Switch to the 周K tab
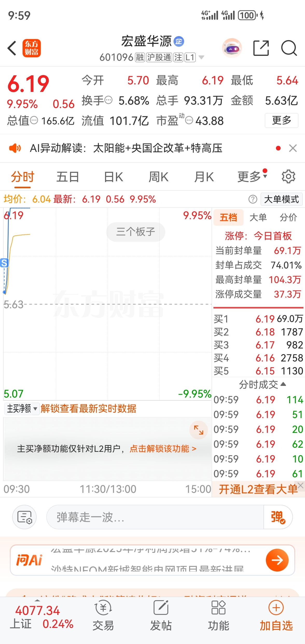Image resolution: width=305 pixels, height=644 pixels. coord(158,177)
